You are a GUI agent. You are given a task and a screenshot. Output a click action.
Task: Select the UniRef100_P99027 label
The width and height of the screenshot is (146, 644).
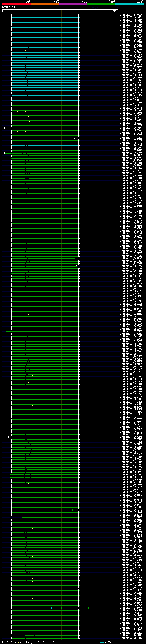[131, 324]
